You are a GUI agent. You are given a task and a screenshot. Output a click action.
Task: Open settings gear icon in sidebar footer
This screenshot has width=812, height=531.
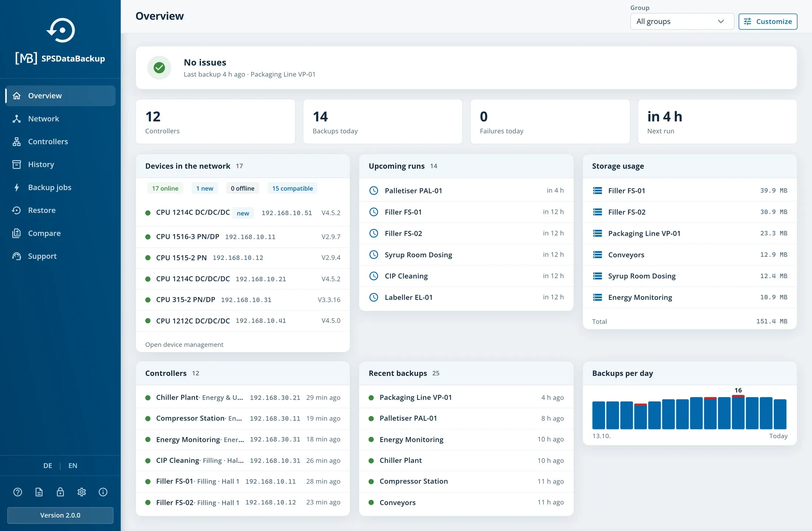click(82, 492)
